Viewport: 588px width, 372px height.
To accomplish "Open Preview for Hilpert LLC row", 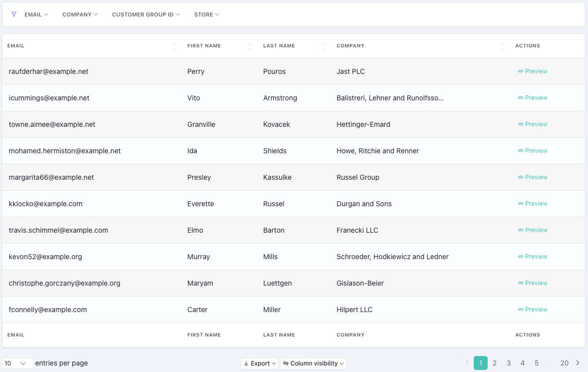I will click(533, 310).
